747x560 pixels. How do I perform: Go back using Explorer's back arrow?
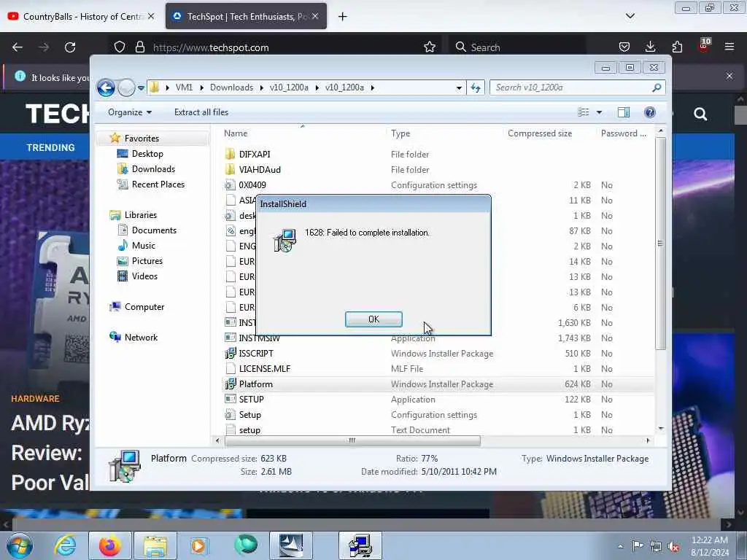[106, 87]
